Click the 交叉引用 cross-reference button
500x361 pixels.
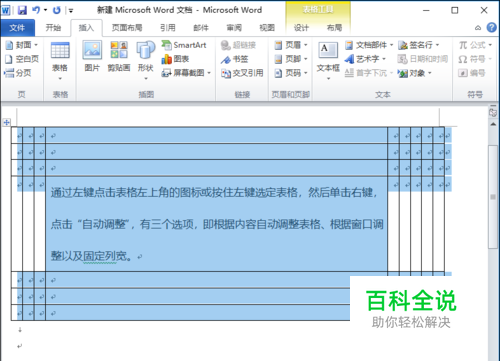click(x=242, y=73)
